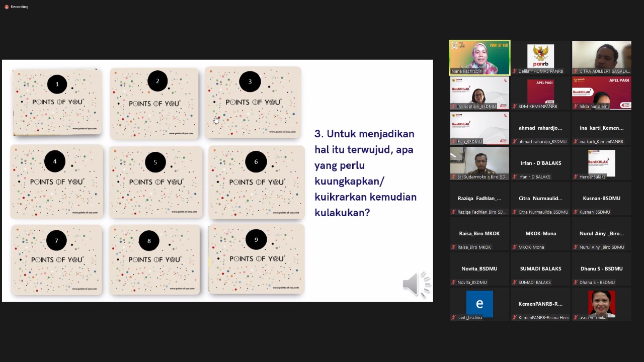Click muted mic icon beside Kusnan-BSDMU name
This screenshot has width=644, height=362.
576,212
